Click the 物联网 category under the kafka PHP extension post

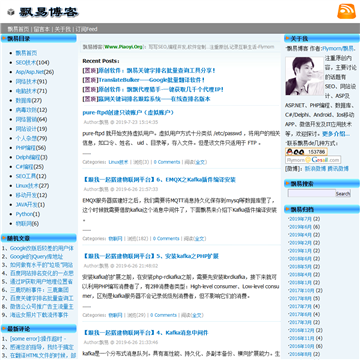[115, 315]
